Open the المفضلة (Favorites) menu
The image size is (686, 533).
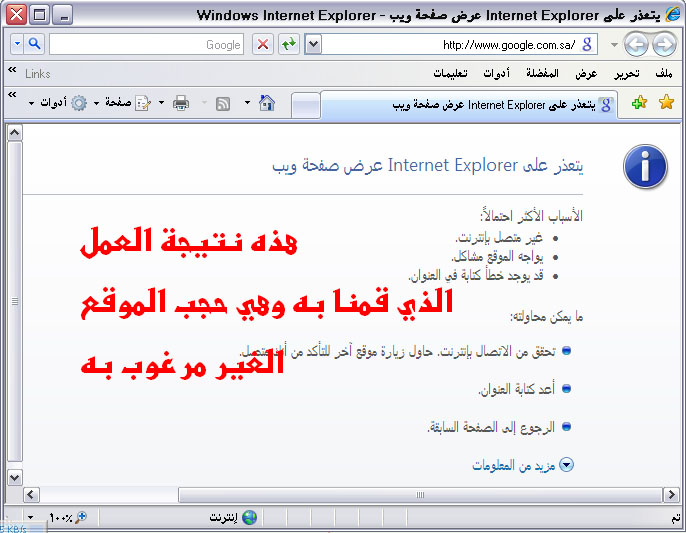click(542, 74)
